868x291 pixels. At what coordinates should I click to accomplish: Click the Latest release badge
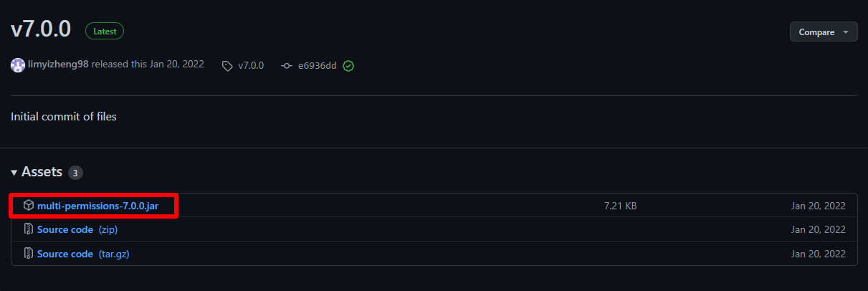click(x=105, y=32)
